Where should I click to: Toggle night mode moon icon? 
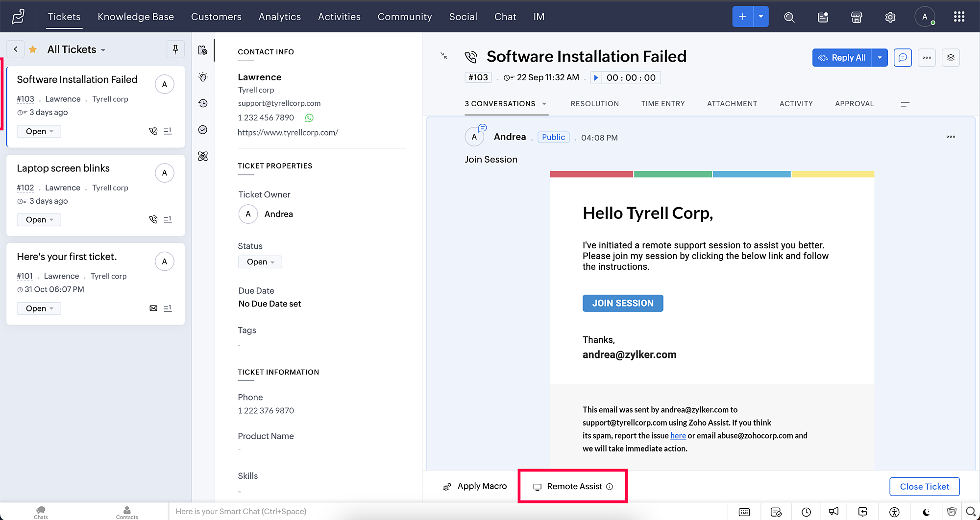pyautogui.click(x=926, y=512)
